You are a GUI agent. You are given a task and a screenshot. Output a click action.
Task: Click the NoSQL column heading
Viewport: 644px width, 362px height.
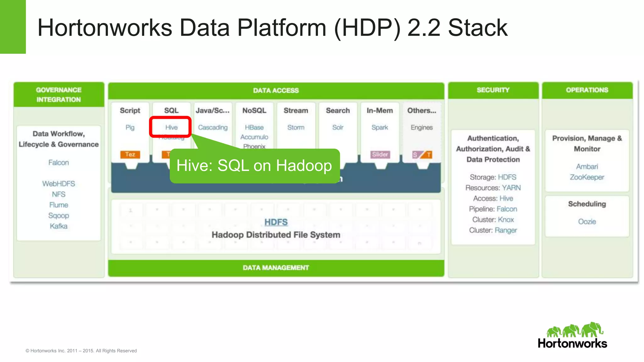[x=254, y=111]
